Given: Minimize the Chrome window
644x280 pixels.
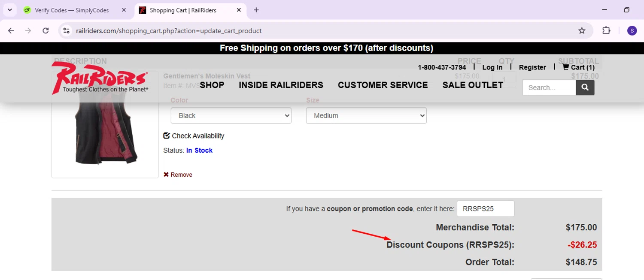Looking at the screenshot, I should pos(605,10).
